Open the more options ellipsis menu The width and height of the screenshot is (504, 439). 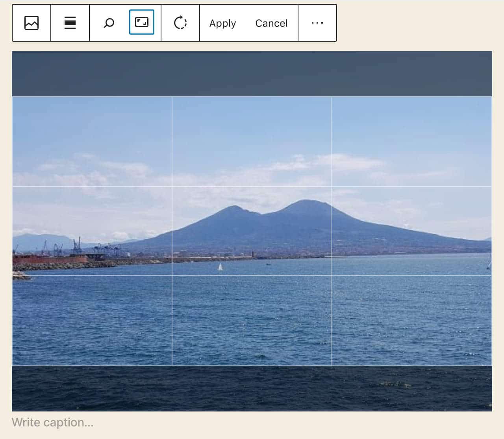tap(317, 23)
